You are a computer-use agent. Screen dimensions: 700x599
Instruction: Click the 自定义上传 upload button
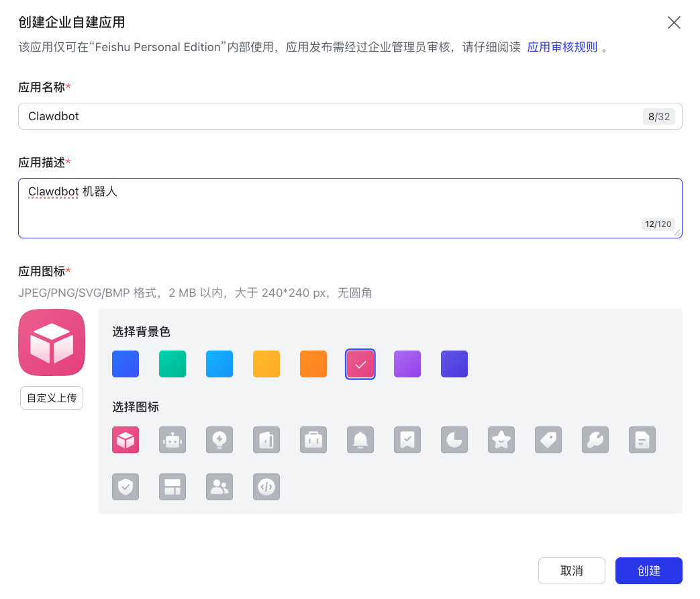coord(52,398)
